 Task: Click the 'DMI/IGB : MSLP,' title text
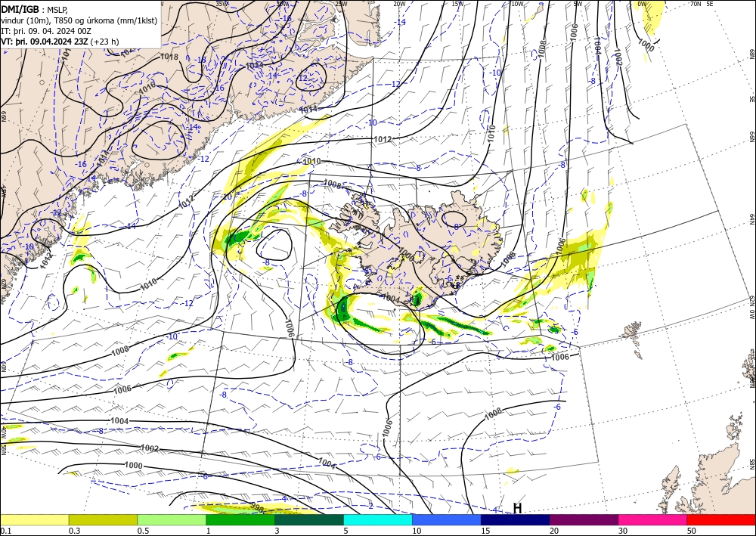pyautogui.click(x=35, y=9)
